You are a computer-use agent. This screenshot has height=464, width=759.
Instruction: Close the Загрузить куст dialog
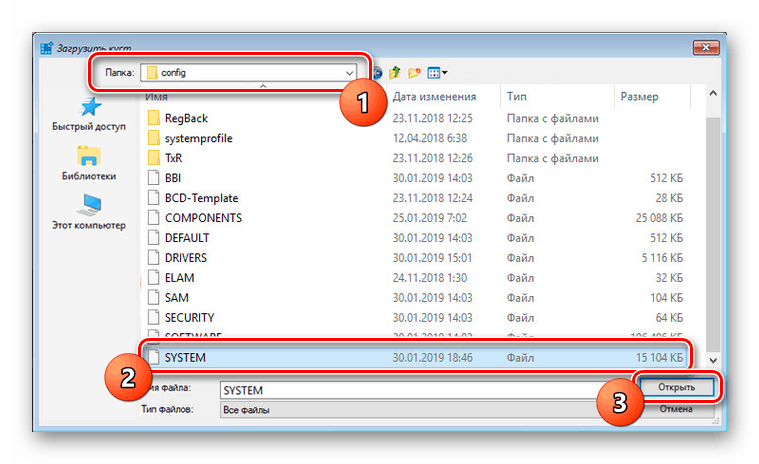[x=706, y=47]
